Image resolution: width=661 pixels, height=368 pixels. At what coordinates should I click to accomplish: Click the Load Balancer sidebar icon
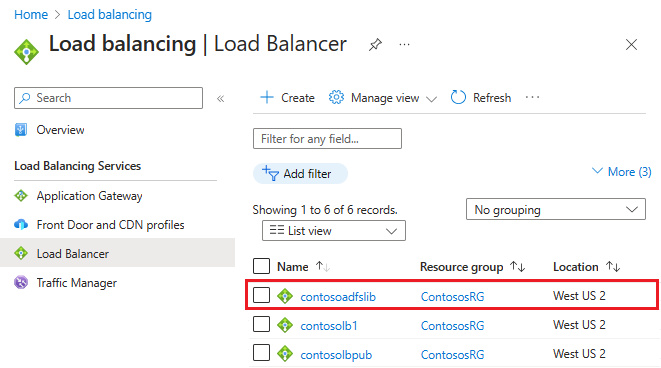tap(21, 253)
